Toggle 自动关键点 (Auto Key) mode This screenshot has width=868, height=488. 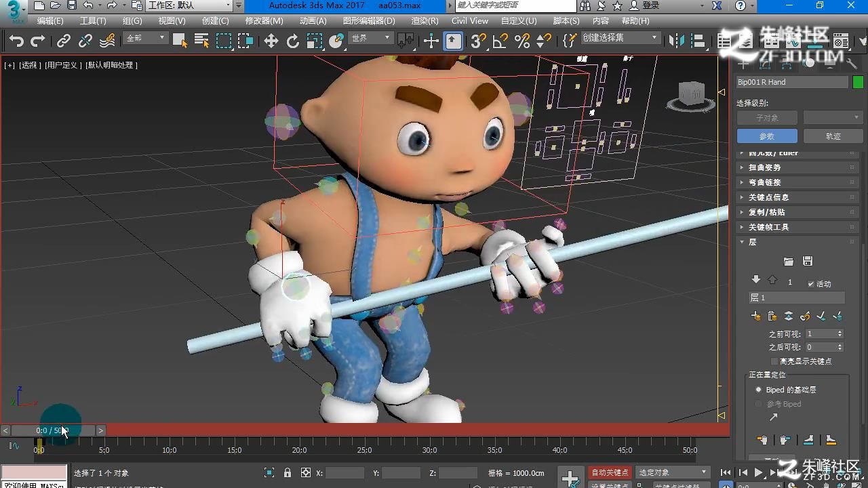coord(610,472)
